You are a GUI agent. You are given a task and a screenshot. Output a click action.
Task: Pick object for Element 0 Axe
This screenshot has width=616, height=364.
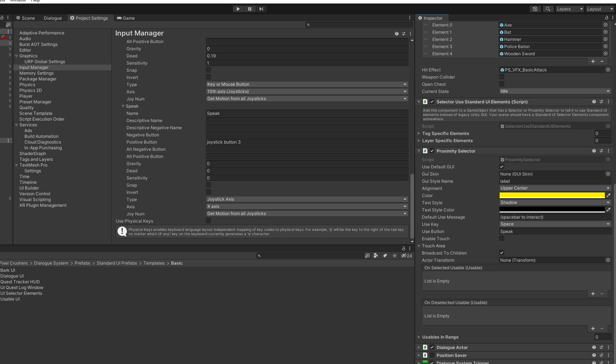[x=605, y=25]
